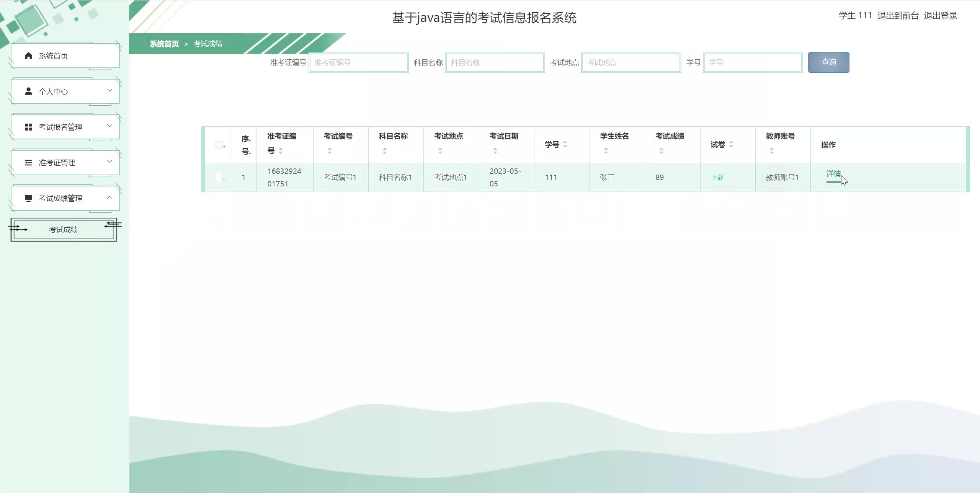
Task: Sort by 准考证编号 column arrows
Action: [x=281, y=151]
